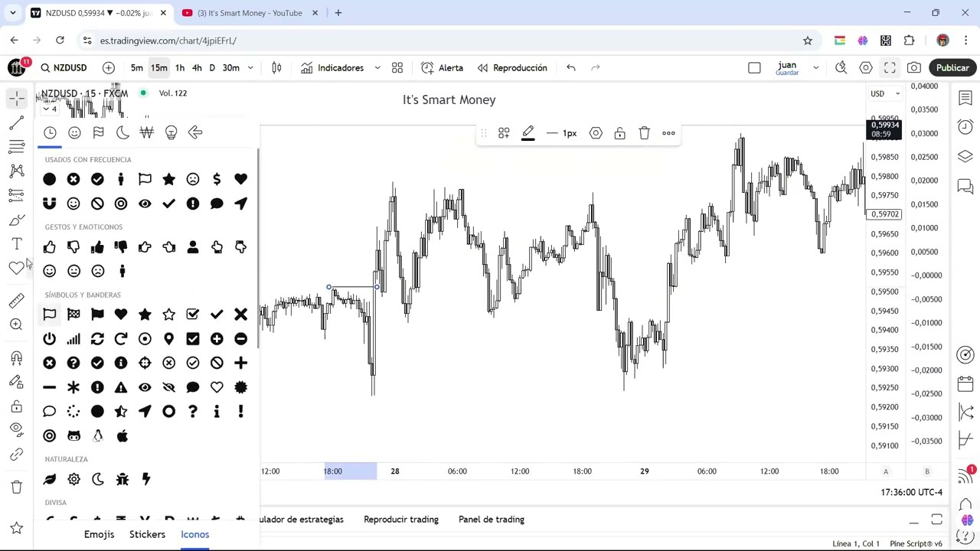Pick the dollar sign icon in frequently used
The width and height of the screenshot is (980, 551).
click(x=217, y=179)
